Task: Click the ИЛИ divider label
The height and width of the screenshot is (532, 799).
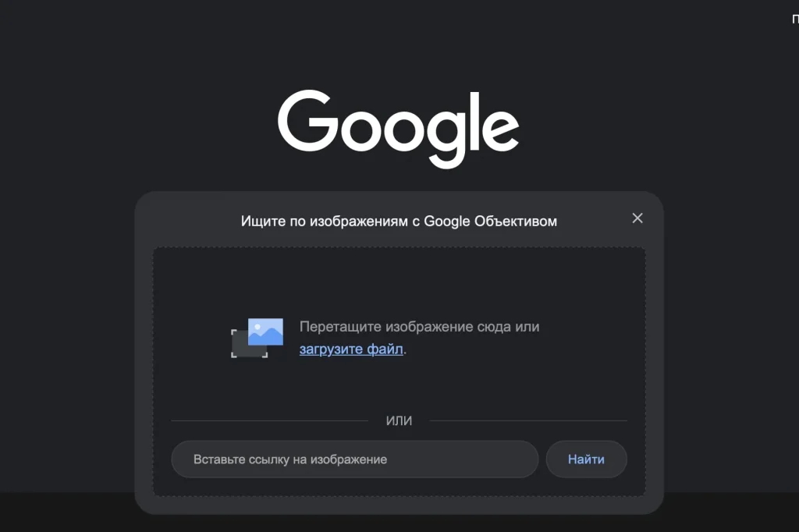Action: click(x=399, y=420)
